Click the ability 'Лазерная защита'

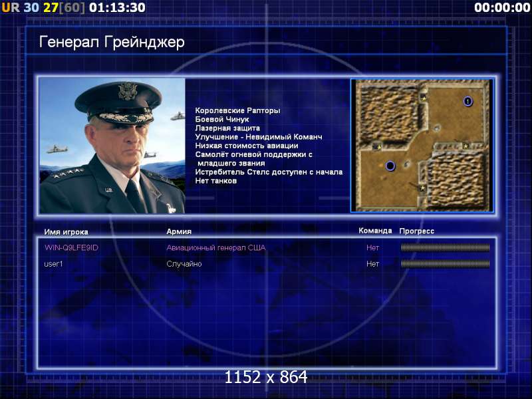(x=227, y=128)
